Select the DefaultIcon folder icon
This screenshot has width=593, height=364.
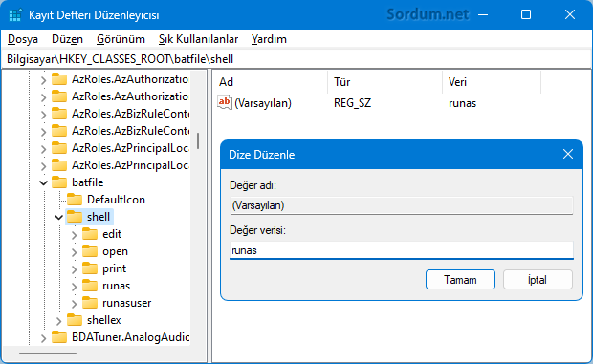tap(75, 200)
